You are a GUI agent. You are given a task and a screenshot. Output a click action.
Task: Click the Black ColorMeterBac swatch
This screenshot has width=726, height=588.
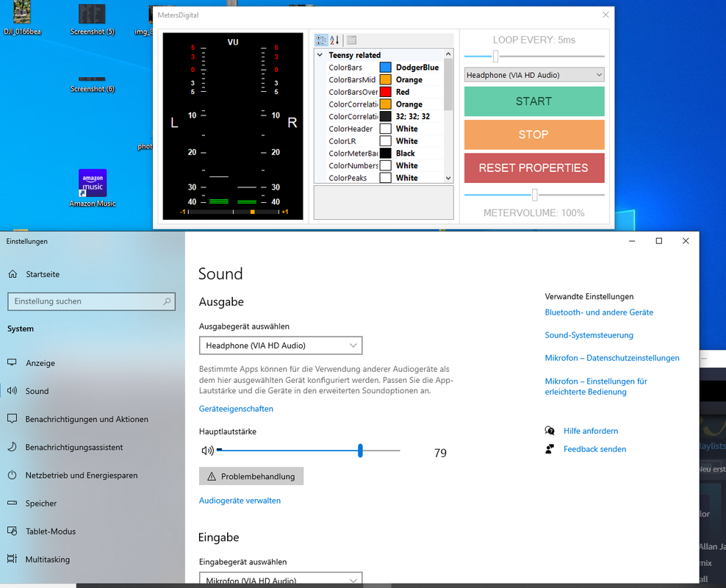[x=385, y=154]
